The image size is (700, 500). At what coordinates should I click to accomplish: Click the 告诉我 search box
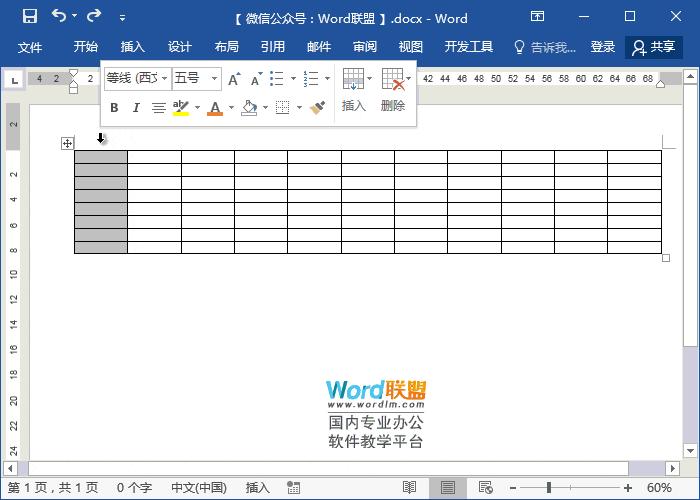click(x=545, y=47)
